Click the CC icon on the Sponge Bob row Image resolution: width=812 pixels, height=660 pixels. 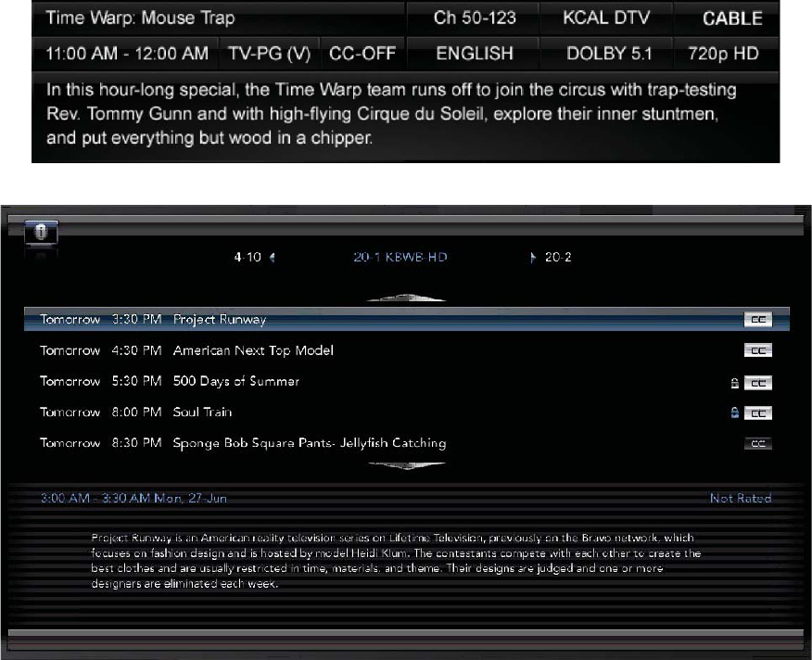(x=757, y=443)
